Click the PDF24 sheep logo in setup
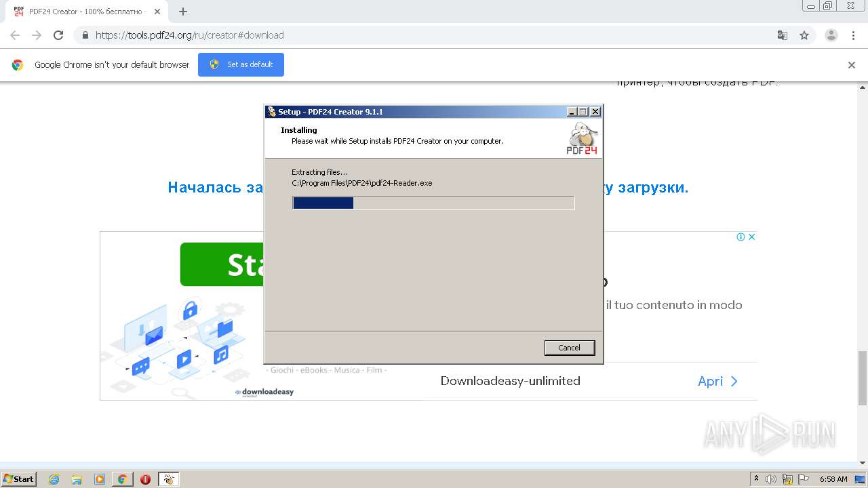This screenshot has width=868, height=488. tap(582, 138)
